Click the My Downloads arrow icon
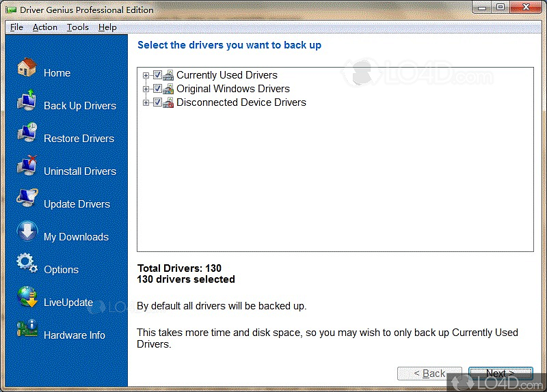 click(x=27, y=231)
